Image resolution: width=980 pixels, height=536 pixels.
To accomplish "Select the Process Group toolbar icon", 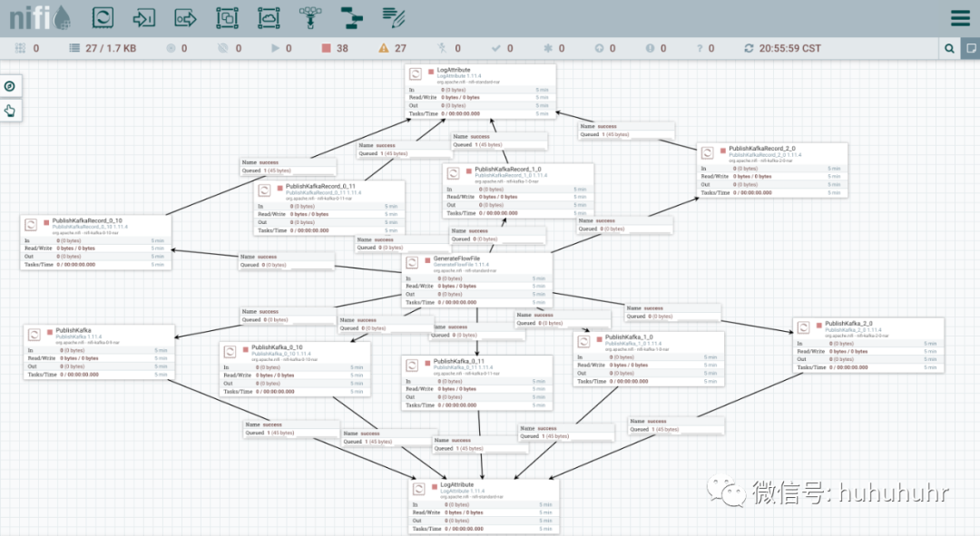I will point(227,18).
